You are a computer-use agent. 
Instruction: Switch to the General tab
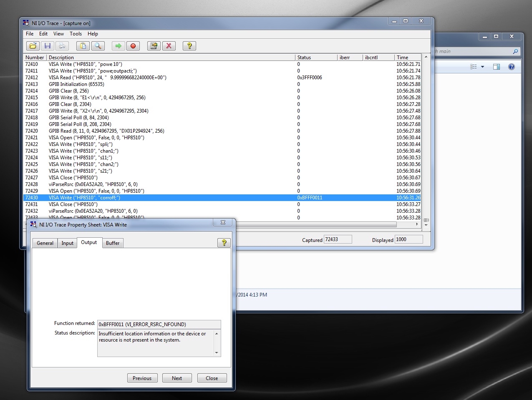tap(45, 243)
